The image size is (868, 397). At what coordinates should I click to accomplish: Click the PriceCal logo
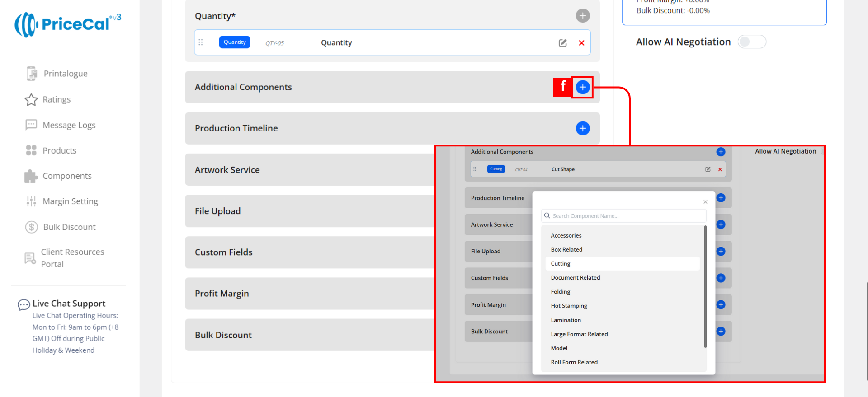tap(68, 24)
